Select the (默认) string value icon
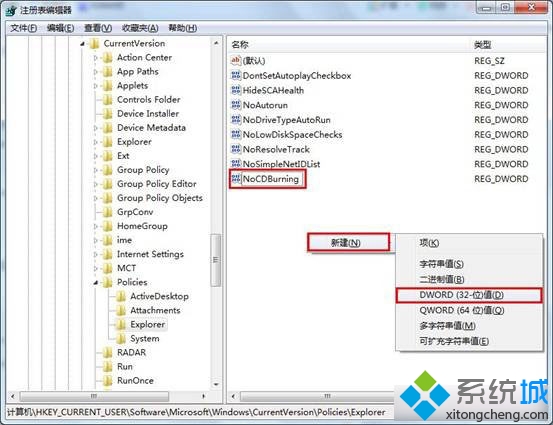 (236, 61)
